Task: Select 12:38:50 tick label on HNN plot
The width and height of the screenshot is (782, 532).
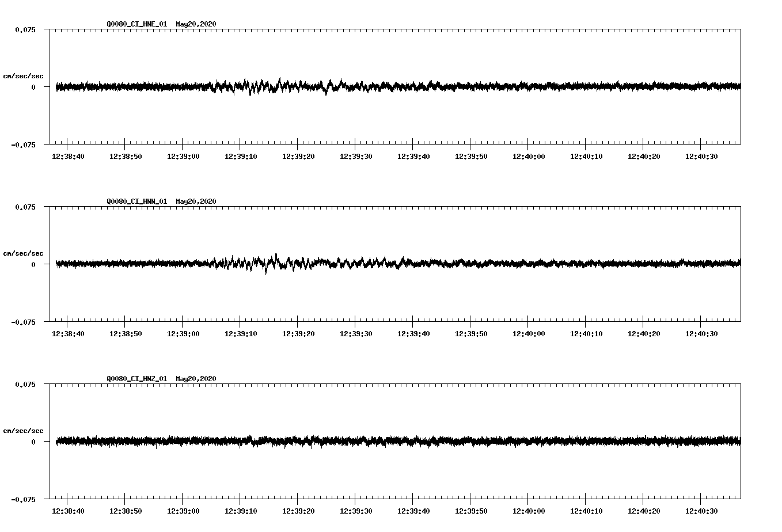Action: coord(126,334)
